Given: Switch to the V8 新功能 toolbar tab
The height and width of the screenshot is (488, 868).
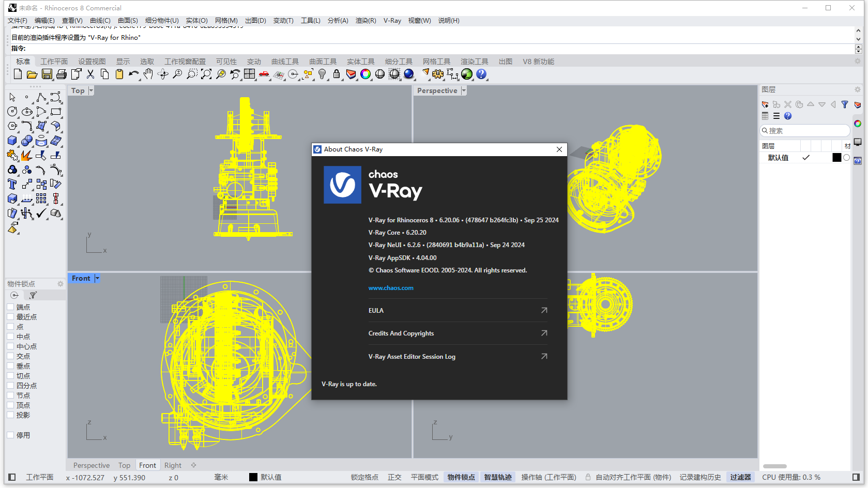Looking at the screenshot, I should pyautogui.click(x=538, y=62).
